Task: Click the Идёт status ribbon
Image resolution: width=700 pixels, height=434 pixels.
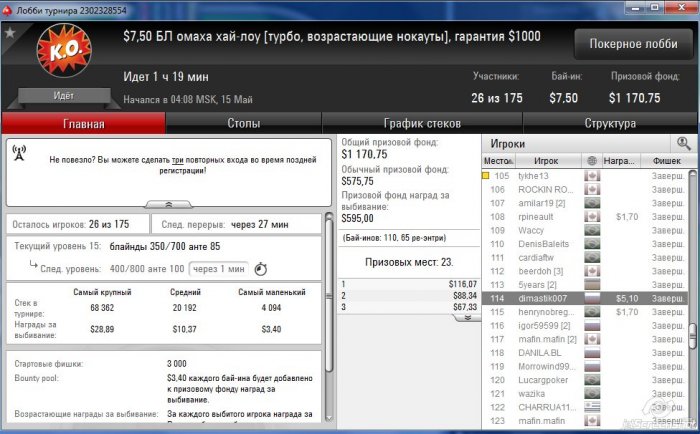Action: pyautogui.click(x=64, y=96)
